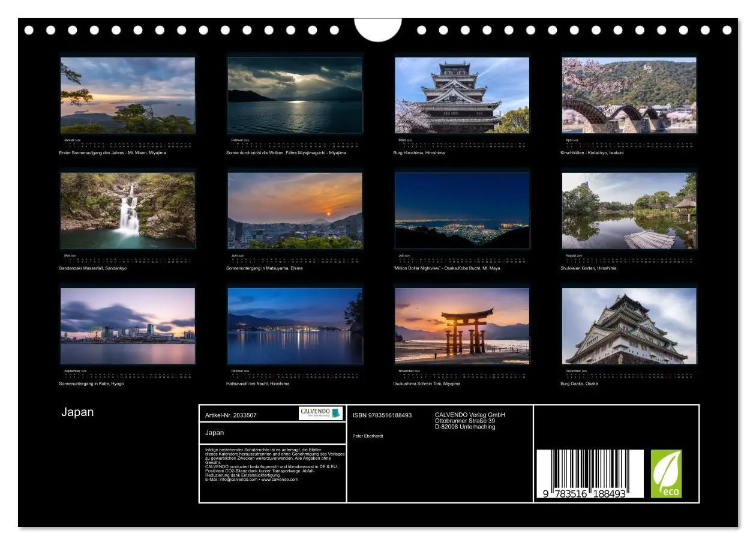Click caption 'Kirschblüten - Kintai-kyo, Iwakuni'

pyautogui.click(x=592, y=153)
